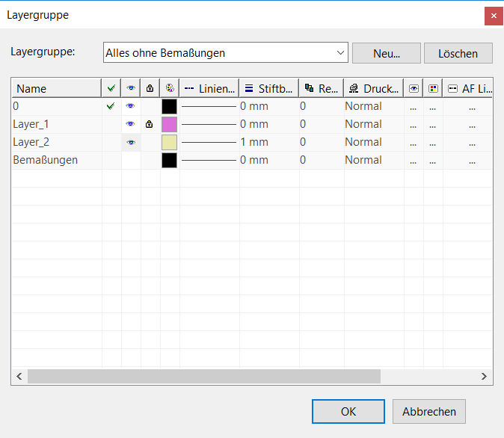Hide Layer_1 using its eye icon
This screenshot has width=504, height=438.
tap(131, 124)
